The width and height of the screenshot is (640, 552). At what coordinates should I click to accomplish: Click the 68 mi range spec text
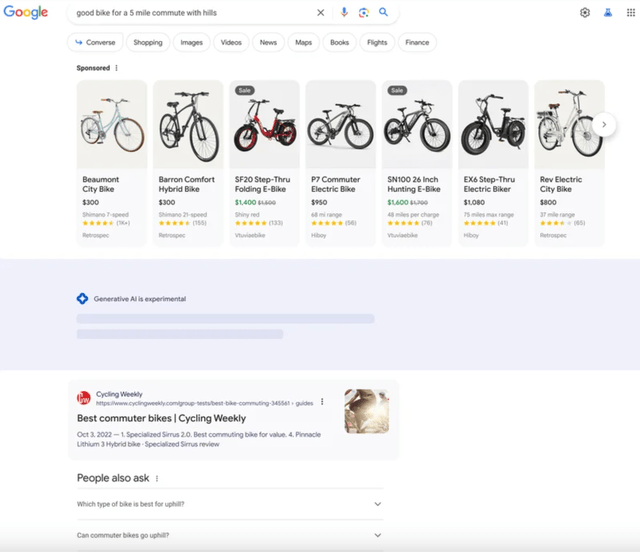coord(327,215)
